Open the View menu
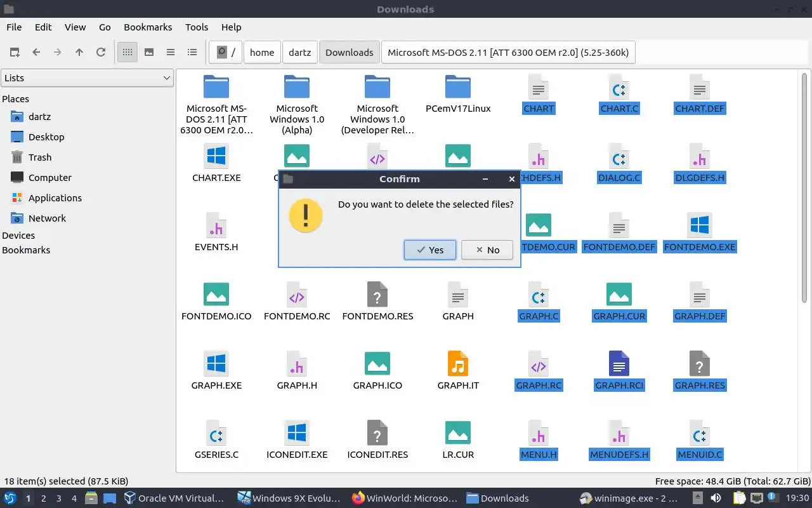 75,27
